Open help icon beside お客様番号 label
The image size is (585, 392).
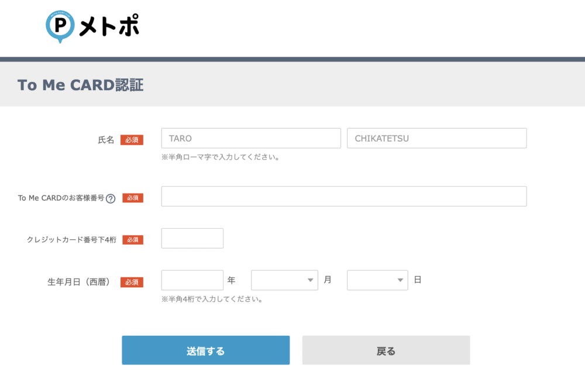coord(111,198)
